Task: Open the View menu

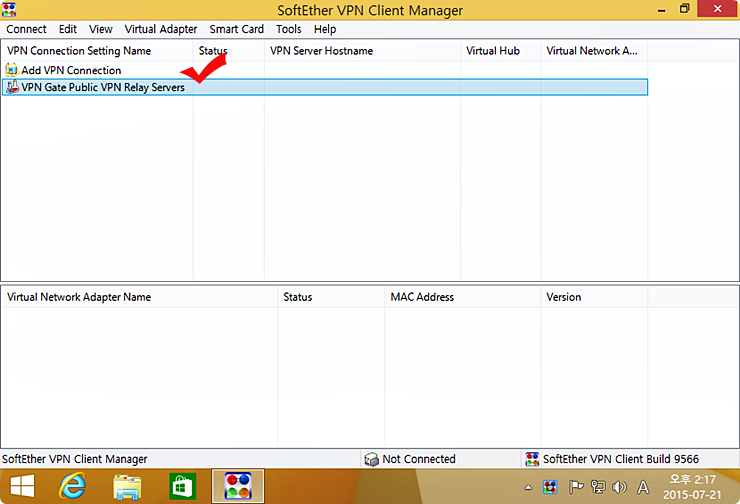Action: click(101, 29)
